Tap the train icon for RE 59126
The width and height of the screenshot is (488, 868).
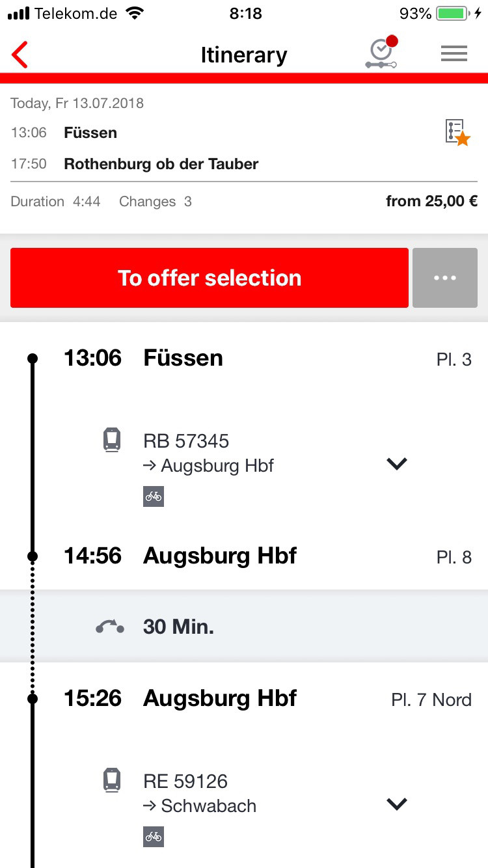[x=112, y=780]
